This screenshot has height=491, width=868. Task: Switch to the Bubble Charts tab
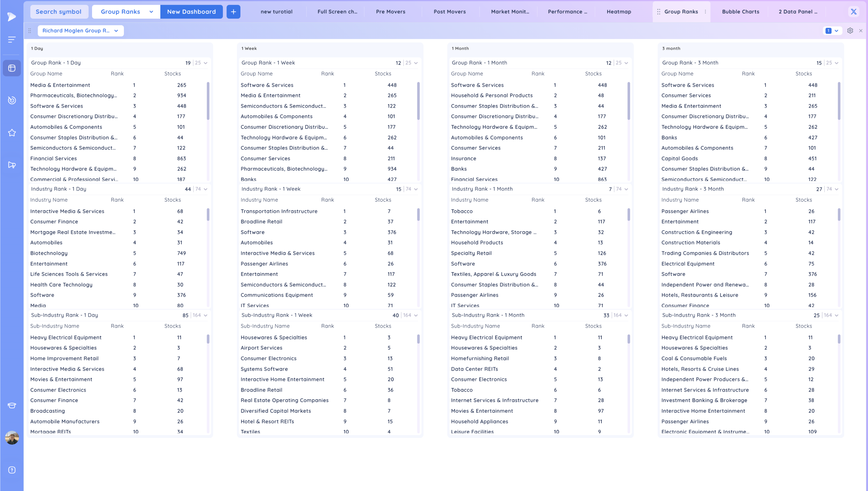(x=740, y=12)
